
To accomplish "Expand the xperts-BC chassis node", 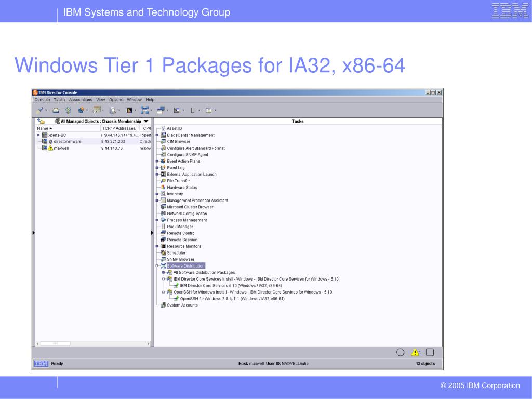I will pos(38,135).
